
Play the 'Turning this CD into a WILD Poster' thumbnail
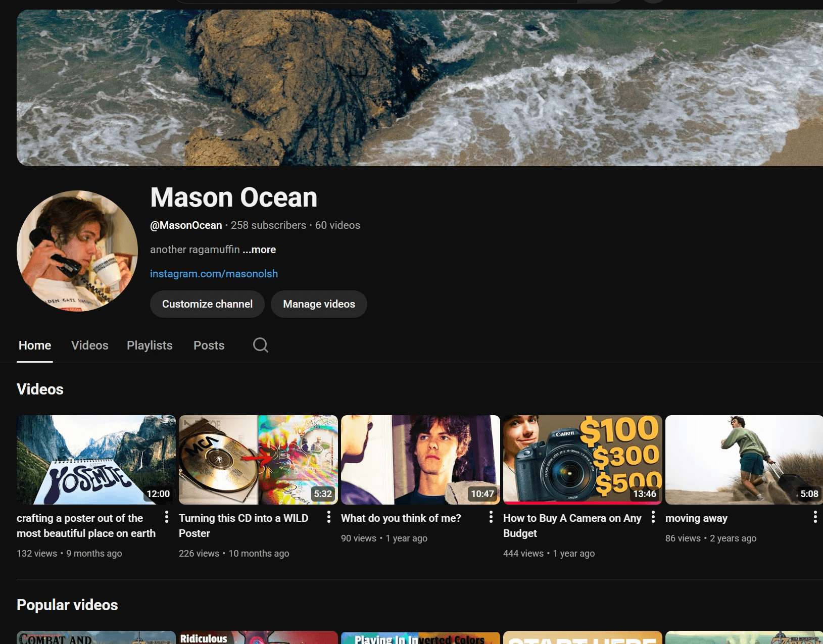(258, 459)
